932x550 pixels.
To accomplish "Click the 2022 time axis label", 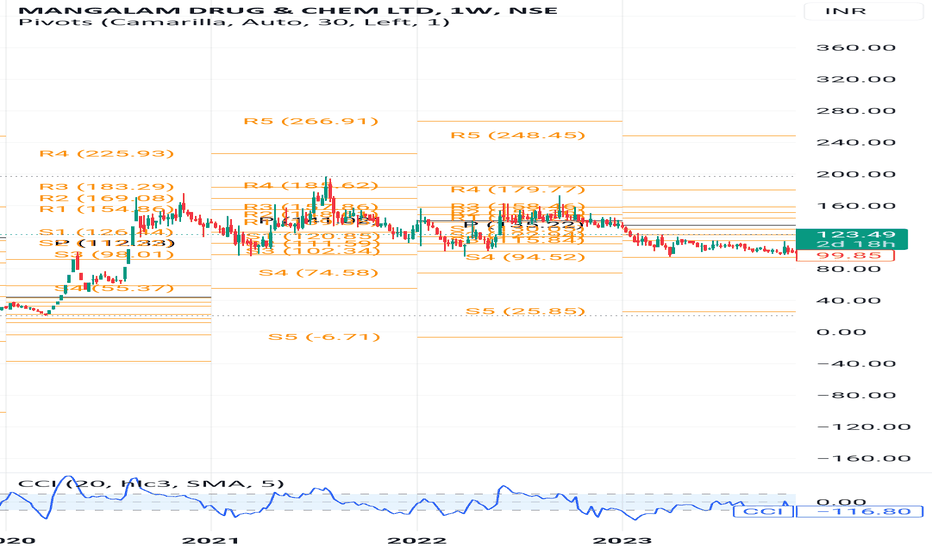I will coord(417,540).
